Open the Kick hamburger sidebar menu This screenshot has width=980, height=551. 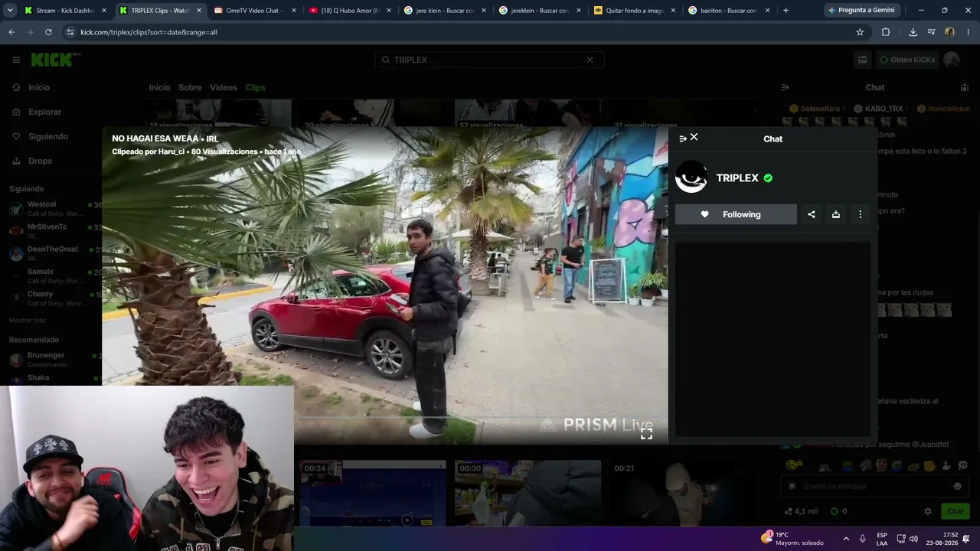pyautogui.click(x=16, y=60)
